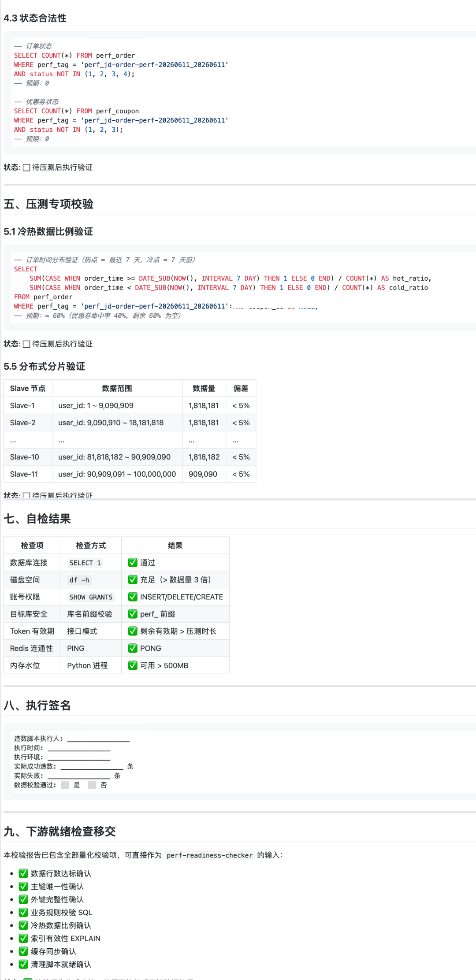Click the Slave-2 table cell

[28, 423]
